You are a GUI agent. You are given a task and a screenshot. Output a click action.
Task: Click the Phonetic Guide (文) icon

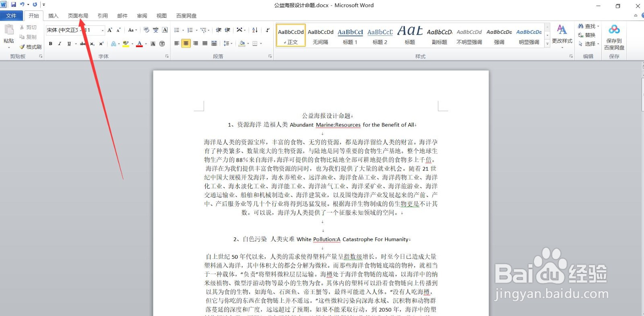155,30
